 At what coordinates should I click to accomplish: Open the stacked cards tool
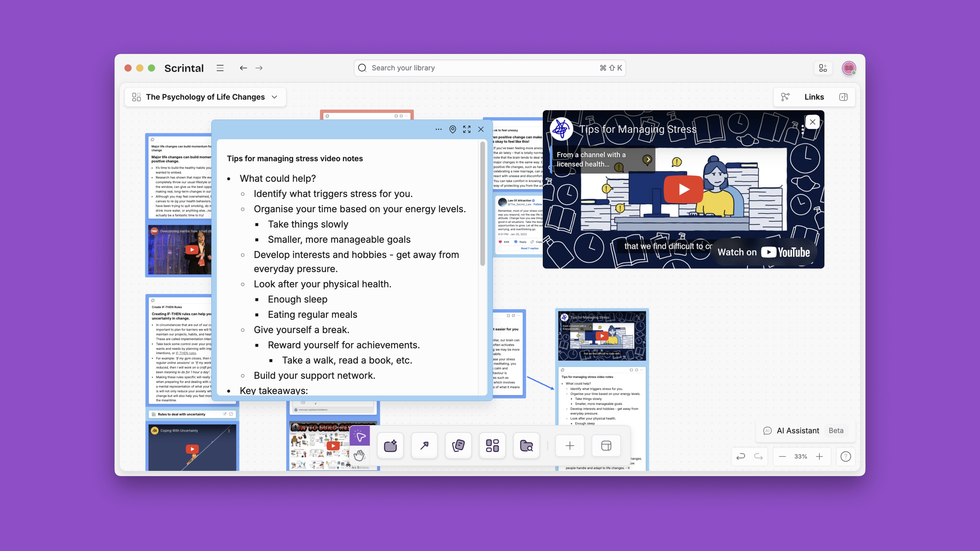click(458, 446)
